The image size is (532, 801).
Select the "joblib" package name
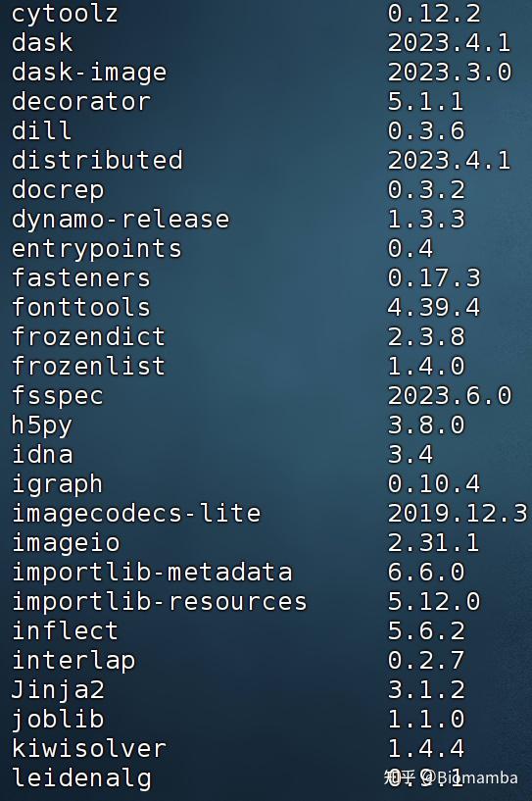pyautogui.click(x=58, y=720)
